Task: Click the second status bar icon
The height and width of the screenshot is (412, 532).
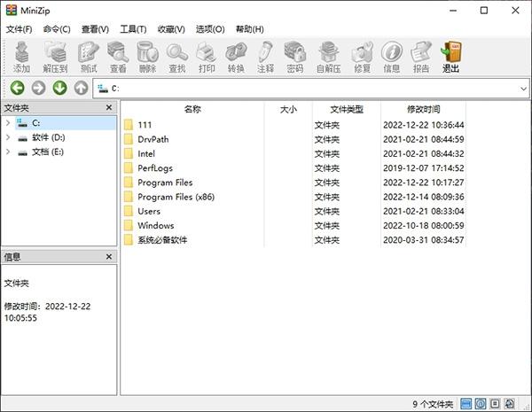Action: coord(481,403)
